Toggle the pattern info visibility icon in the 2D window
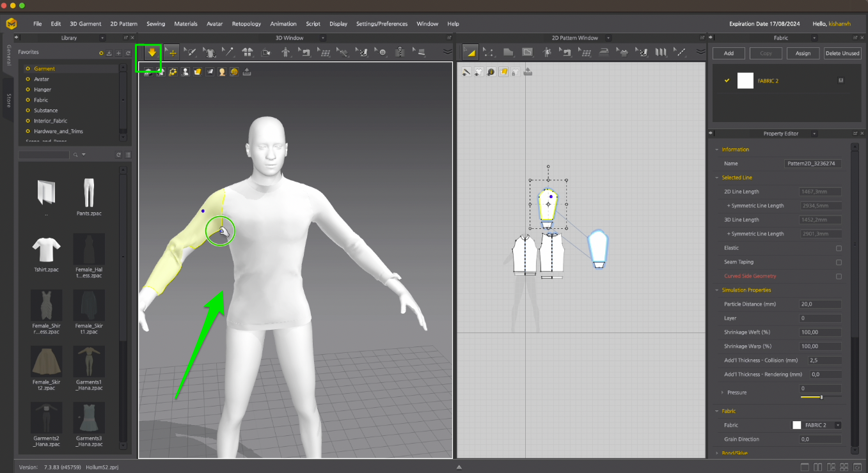The height and width of the screenshot is (473, 868). click(491, 72)
